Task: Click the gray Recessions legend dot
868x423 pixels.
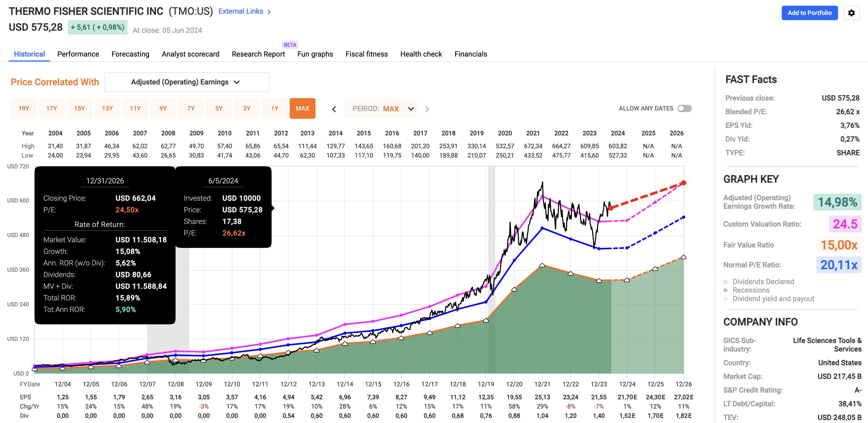Action: coord(725,290)
